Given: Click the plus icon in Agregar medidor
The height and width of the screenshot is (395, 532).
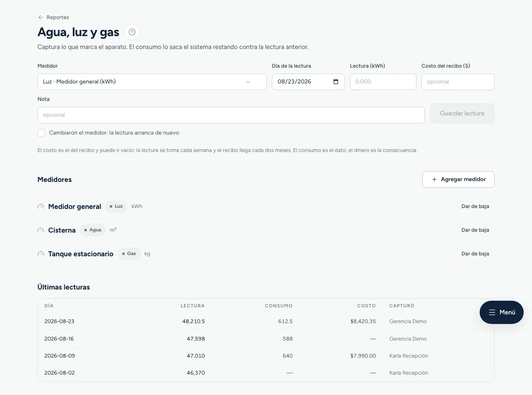Looking at the screenshot, I should click(x=434, y=179).
